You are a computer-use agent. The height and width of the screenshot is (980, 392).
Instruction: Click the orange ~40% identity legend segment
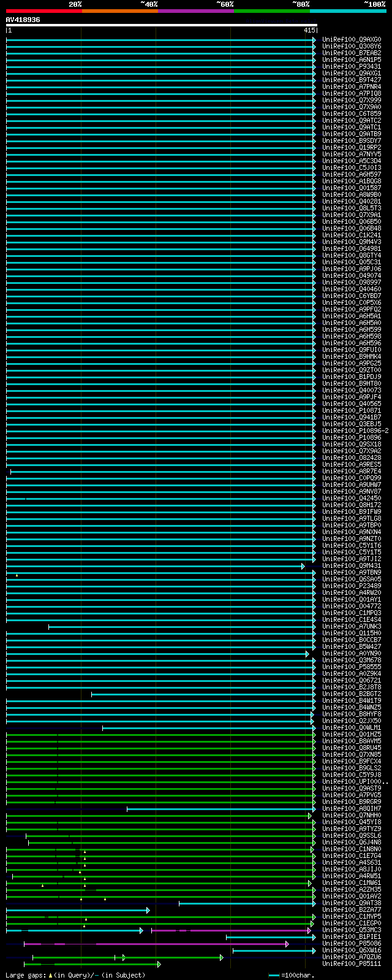pos(120,11)
